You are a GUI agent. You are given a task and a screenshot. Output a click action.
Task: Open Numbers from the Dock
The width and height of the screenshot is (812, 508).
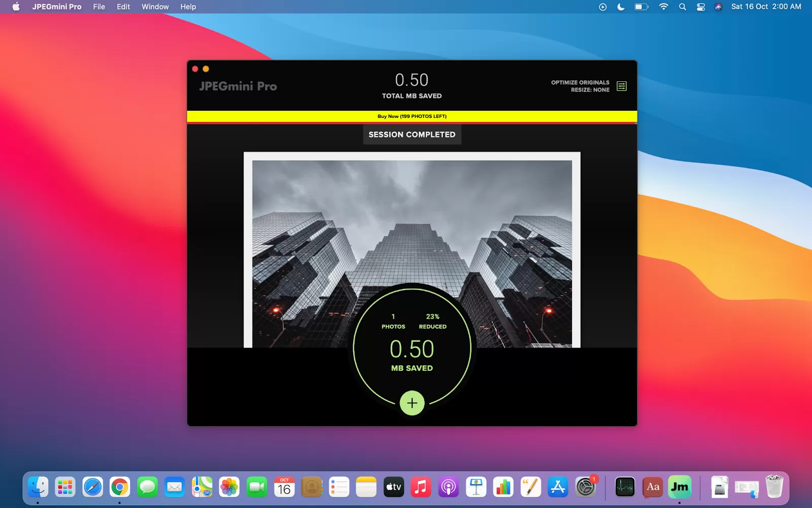coord(503,487)
